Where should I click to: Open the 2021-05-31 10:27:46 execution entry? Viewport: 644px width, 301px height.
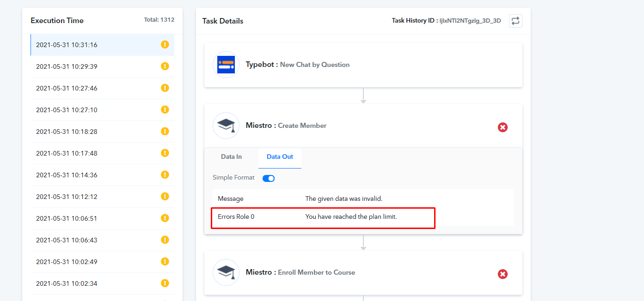pyautogui.click(x=67, y=88)
